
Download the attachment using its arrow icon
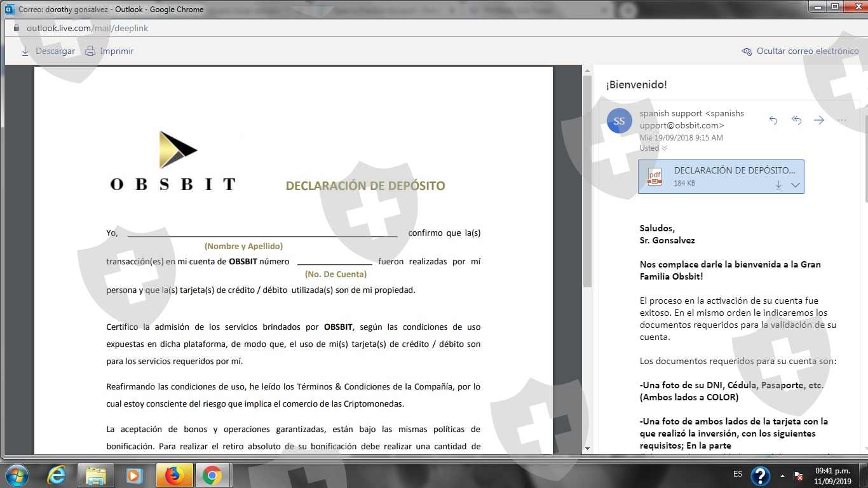coord(778,185)
